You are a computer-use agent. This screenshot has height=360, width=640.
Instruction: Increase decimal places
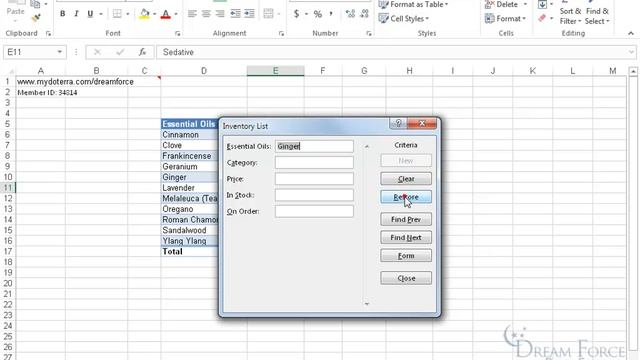coord(350,14)
